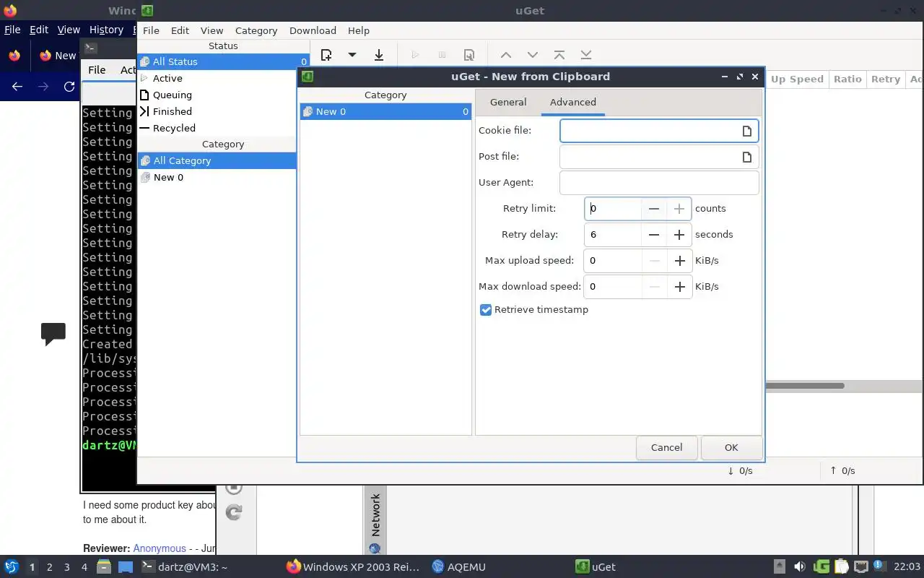Viewport: 924px width, 578px height.
Task: Open the Category menu
Action: pos(256,30)
